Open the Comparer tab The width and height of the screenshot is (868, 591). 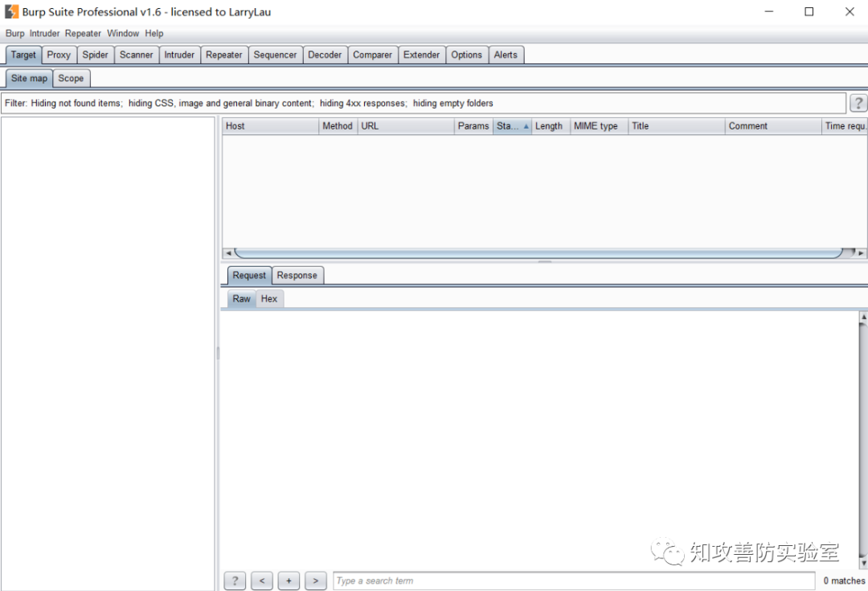(373, 55)
